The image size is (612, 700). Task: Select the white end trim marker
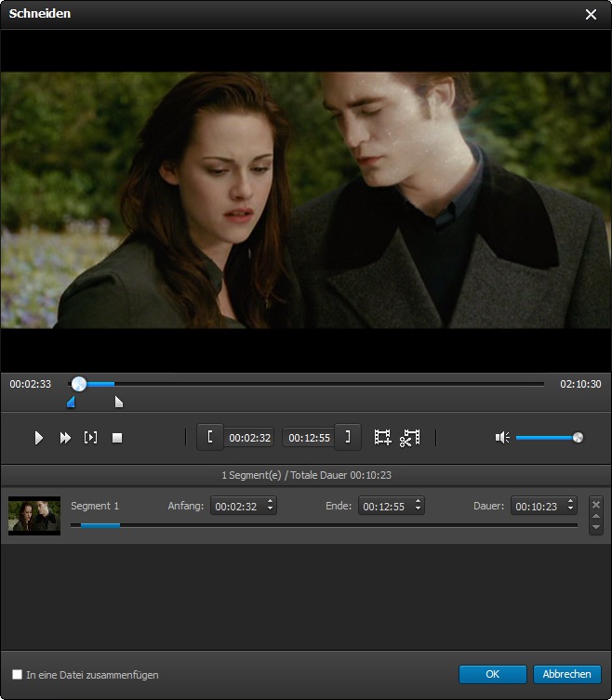pyautogui.click(x=118, y=402)
